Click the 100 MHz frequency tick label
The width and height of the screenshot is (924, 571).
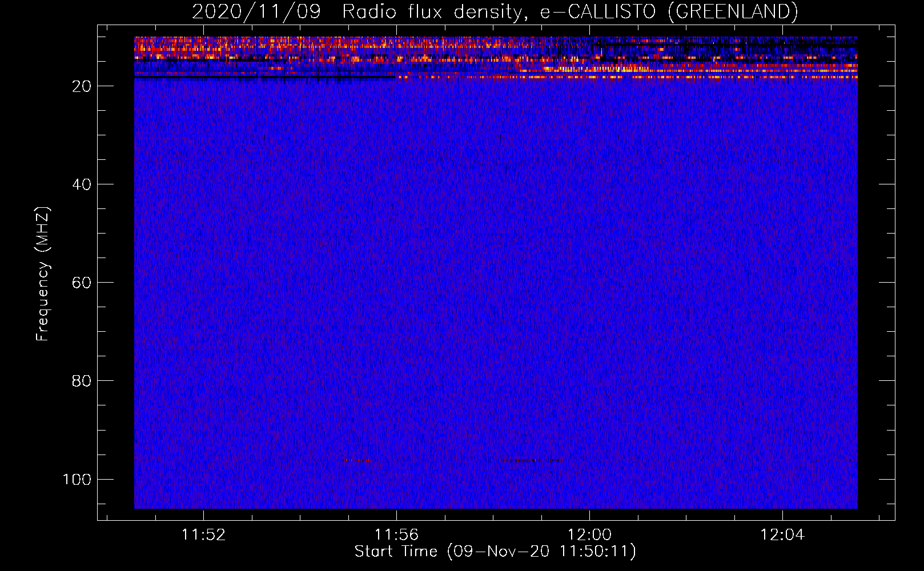[77, 479]
